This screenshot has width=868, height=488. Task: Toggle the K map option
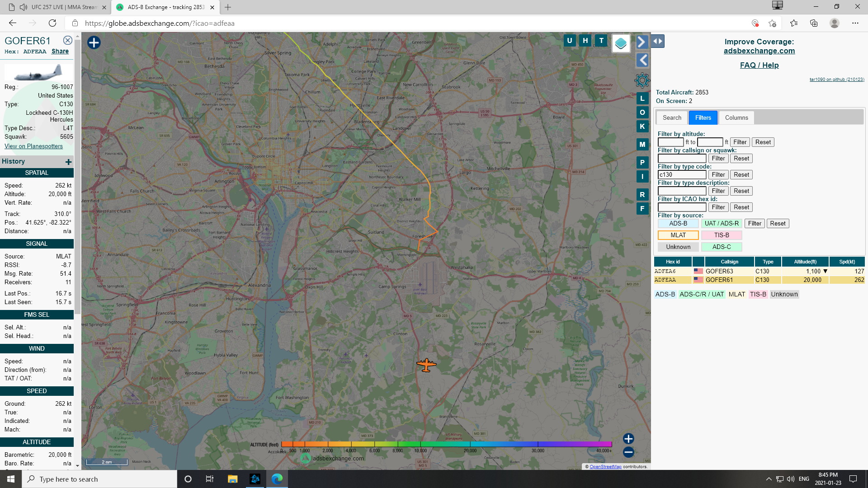coord(642,127)
